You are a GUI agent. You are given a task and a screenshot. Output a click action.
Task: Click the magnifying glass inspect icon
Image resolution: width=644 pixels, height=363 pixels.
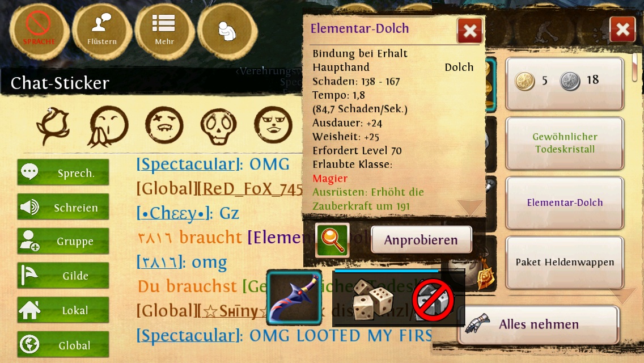pos(332,240)
